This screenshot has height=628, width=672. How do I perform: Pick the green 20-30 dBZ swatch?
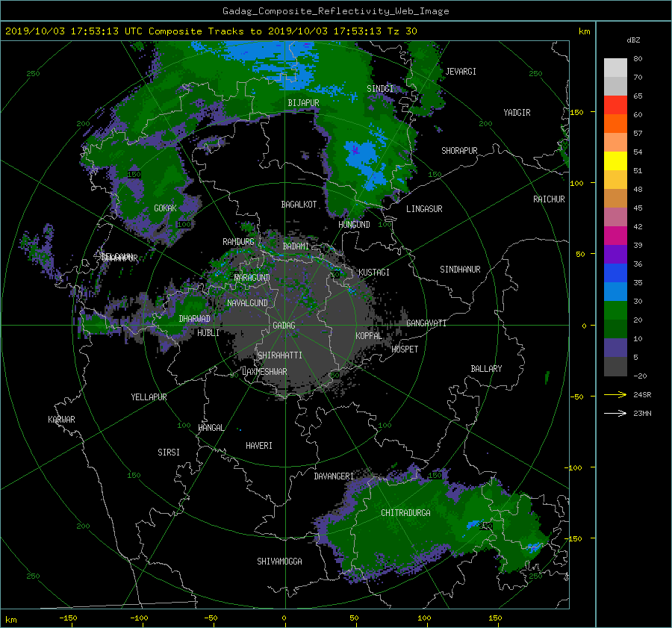(x=615, y=311)
